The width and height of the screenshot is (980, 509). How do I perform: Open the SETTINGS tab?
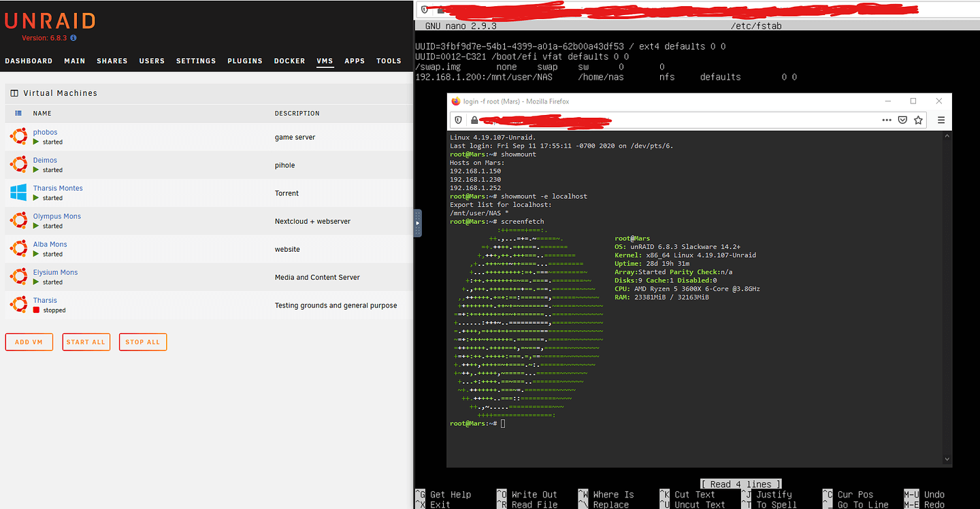(196, 61)
